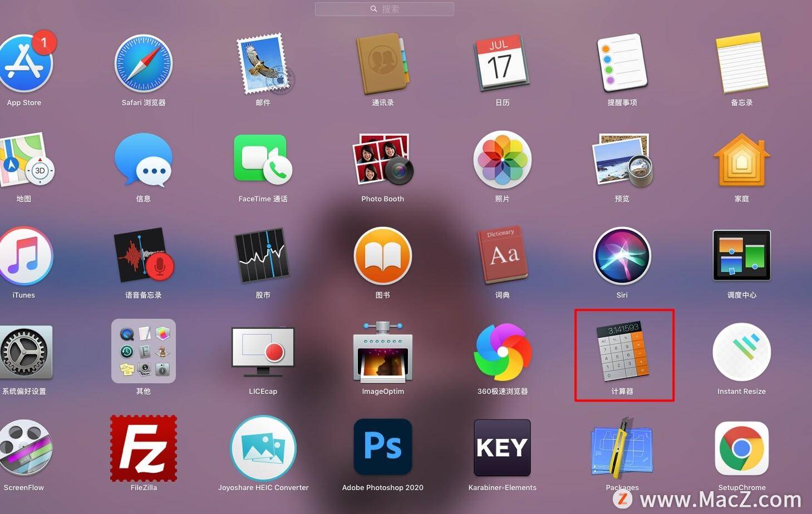
Task: Activate Siri
Action: pyautogui.click(x=622, y=256)
